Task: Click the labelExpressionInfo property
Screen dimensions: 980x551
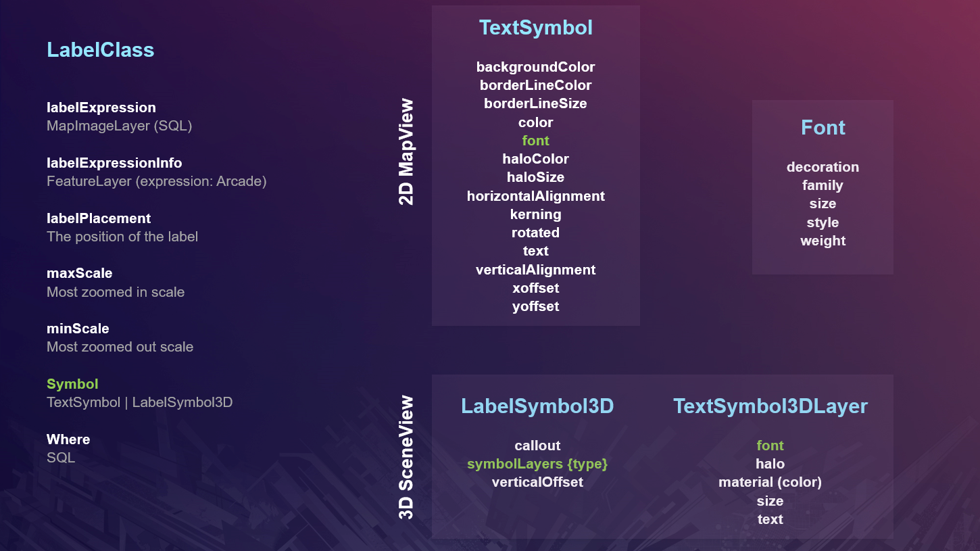Action: coord(114,163)
